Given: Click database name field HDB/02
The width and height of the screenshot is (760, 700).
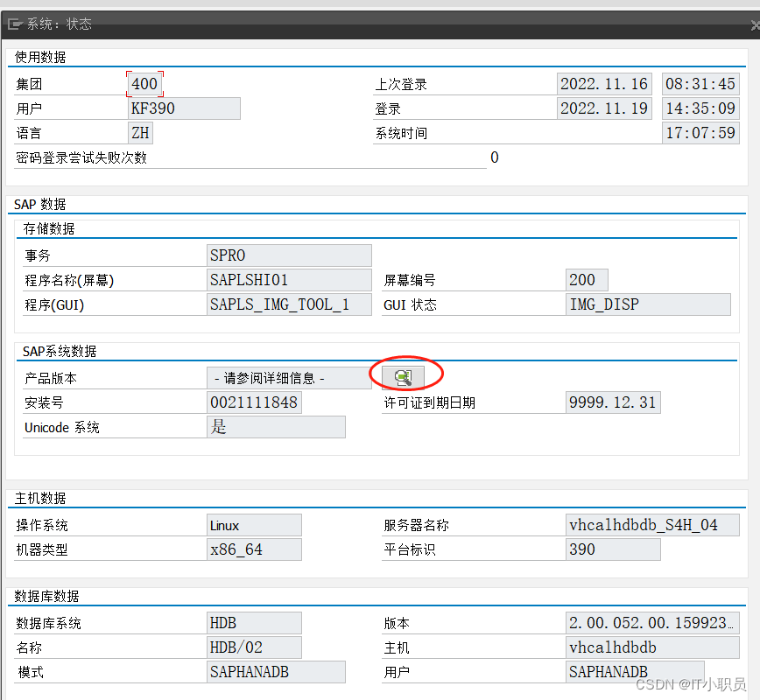Looking at the screenshot, I should (254, 647).
